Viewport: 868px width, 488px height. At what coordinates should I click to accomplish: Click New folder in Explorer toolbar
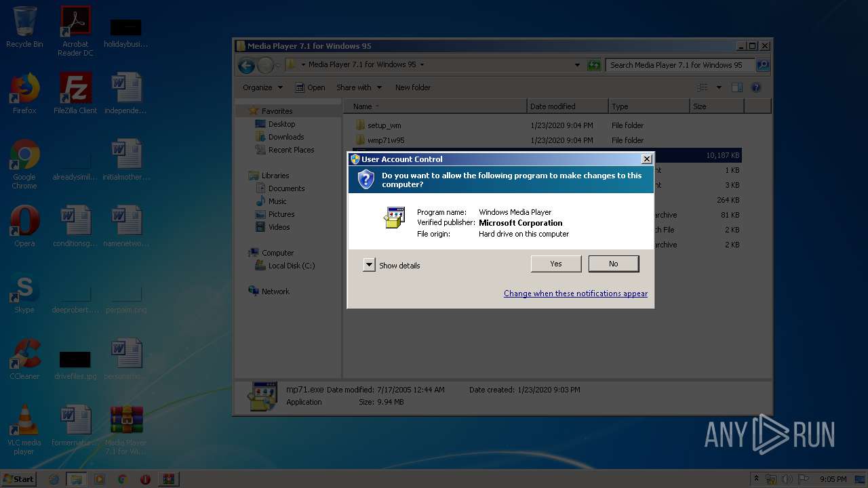[413, 87]
